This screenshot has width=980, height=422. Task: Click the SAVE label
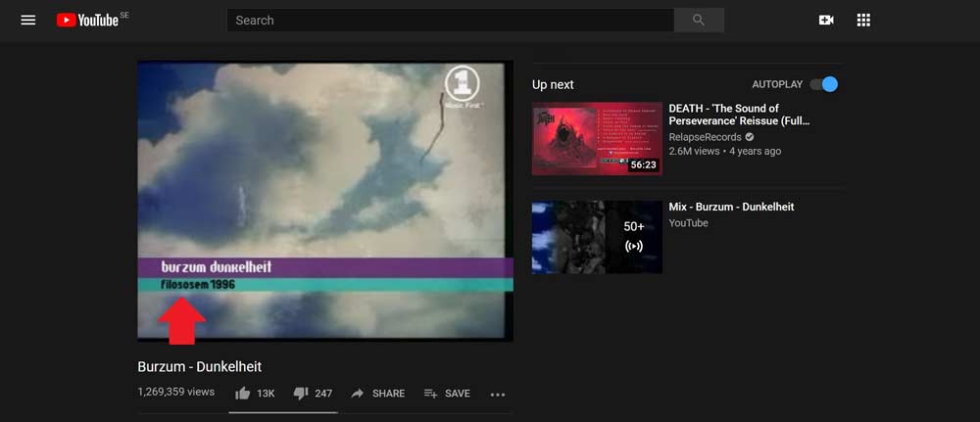click(x=458, y=394)
